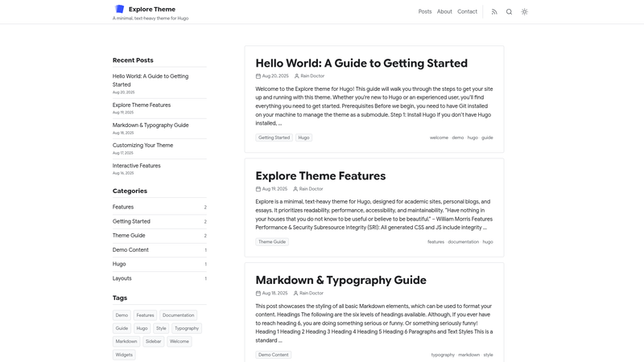Click the blue Explore Theme logo icon
Image resolution: width=644 pixels, height=362 pixels.
tap(119, 9)
